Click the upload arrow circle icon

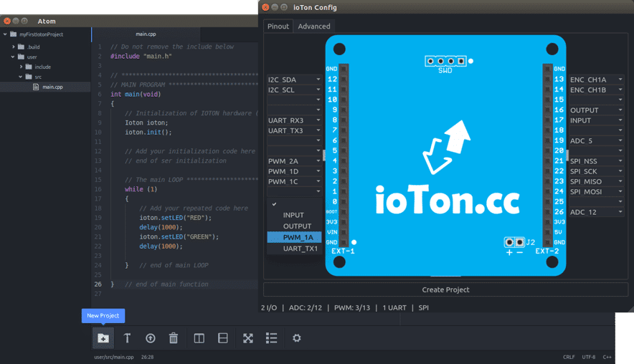pos(151,338)
